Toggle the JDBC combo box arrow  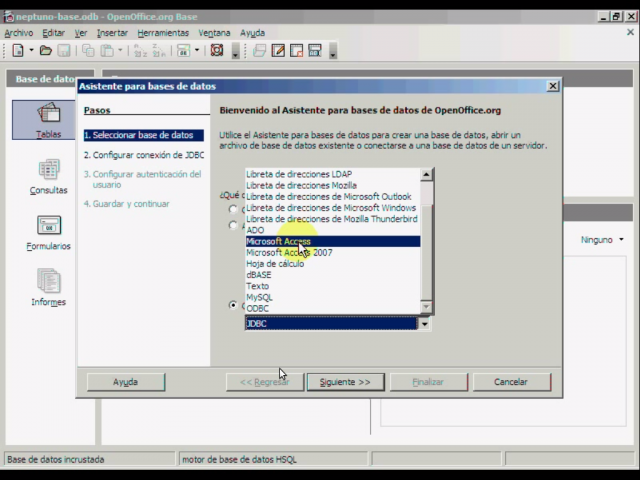coord(424,324)
